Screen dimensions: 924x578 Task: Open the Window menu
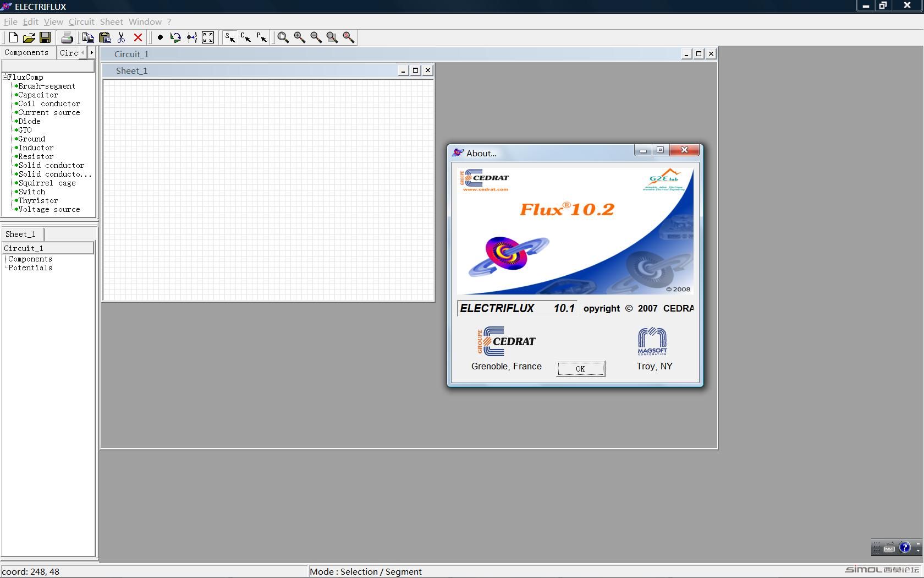(145, 22)
